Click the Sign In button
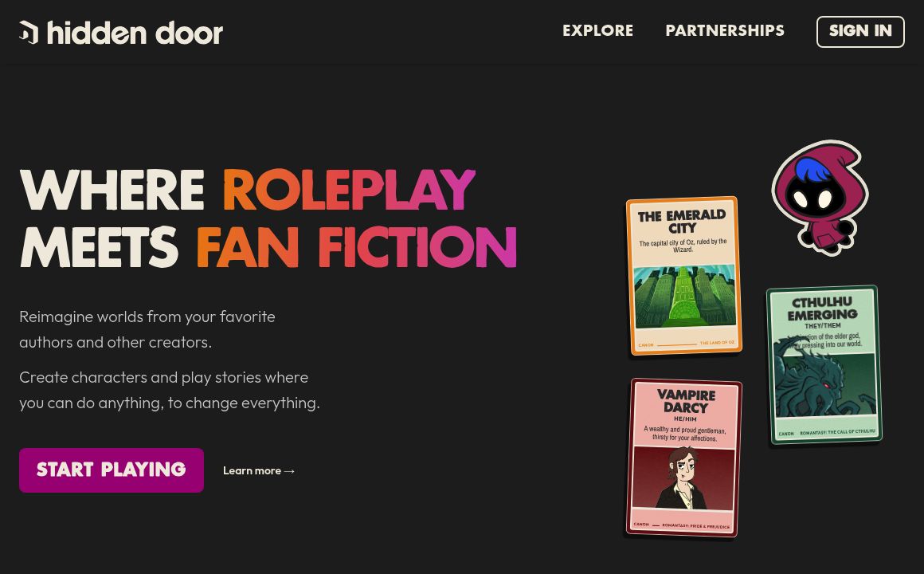Screen dimensions: 924x574 pyautogui.click(x=860, y=31)
